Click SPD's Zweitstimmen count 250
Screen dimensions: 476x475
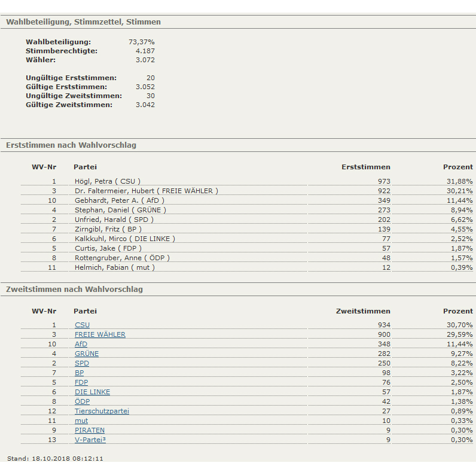(x=384, y=363)
